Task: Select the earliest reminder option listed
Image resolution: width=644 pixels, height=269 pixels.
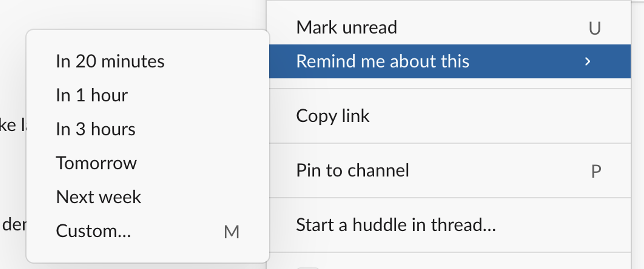Action: click(x=110, y=61)
